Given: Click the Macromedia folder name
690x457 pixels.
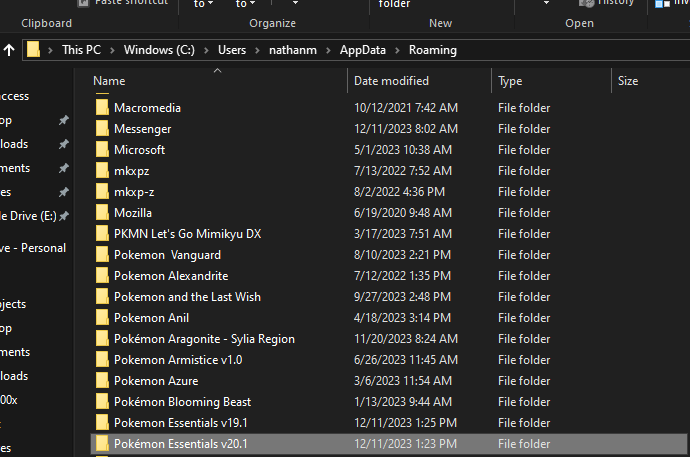Looking at the screenshot, I should point(147,108).
